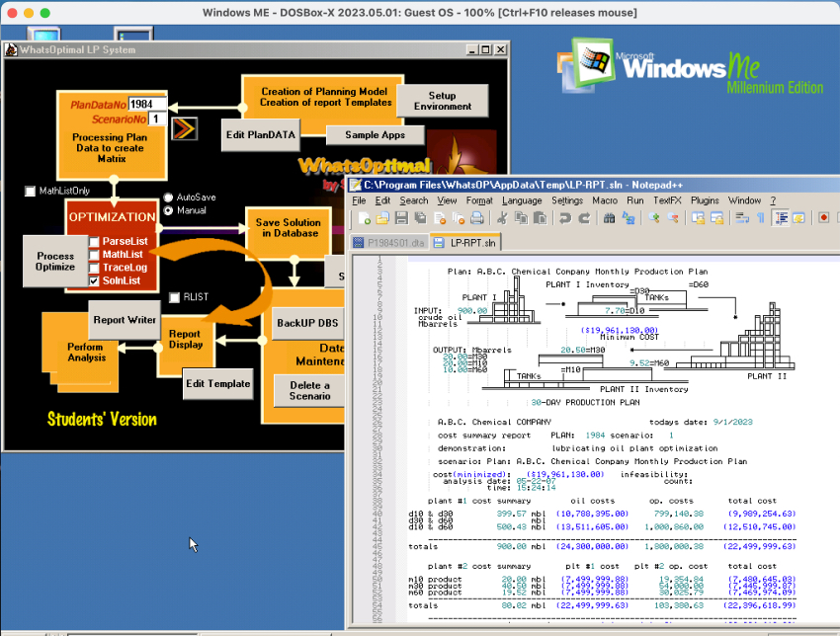Click the Save All icon in Notepad++

[421, 218]
